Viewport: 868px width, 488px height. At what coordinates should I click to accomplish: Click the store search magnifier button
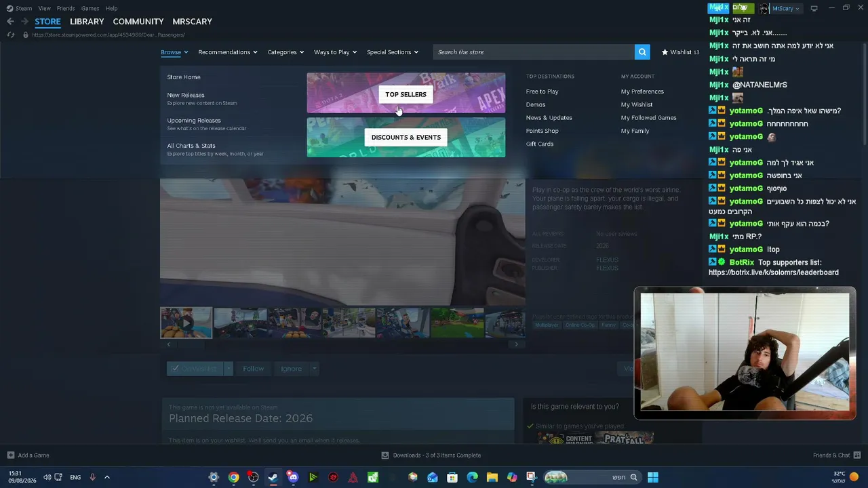[642, 52]
